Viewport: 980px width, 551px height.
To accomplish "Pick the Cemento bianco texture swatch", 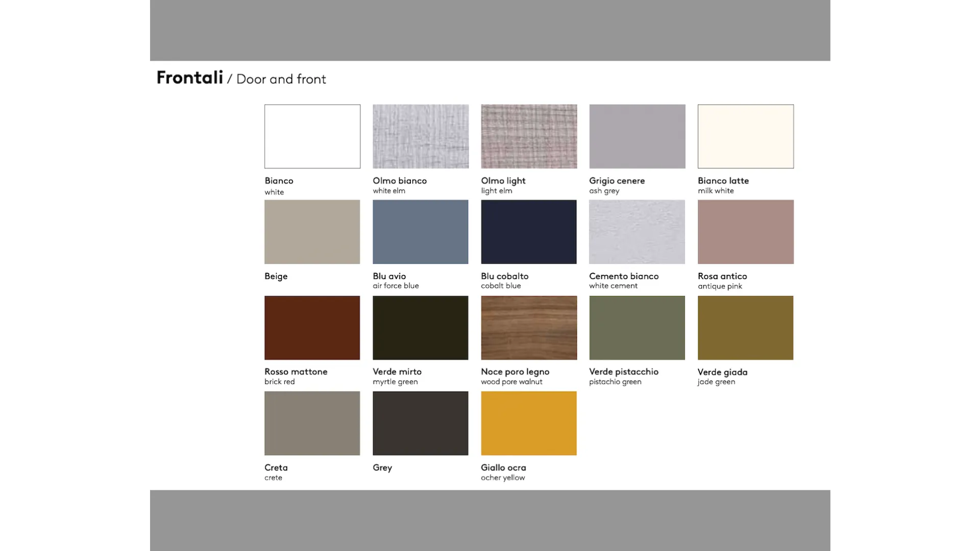I will coord(637,232).
